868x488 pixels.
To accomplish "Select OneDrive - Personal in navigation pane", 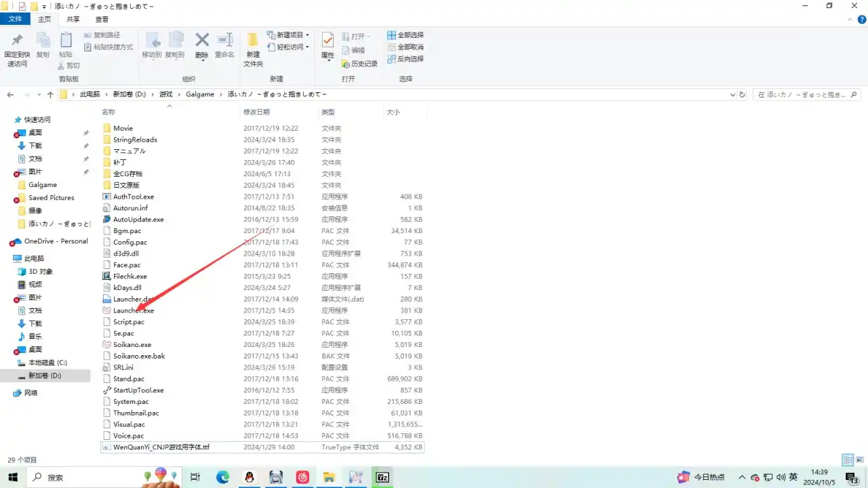I will click(x=56, y=241).
